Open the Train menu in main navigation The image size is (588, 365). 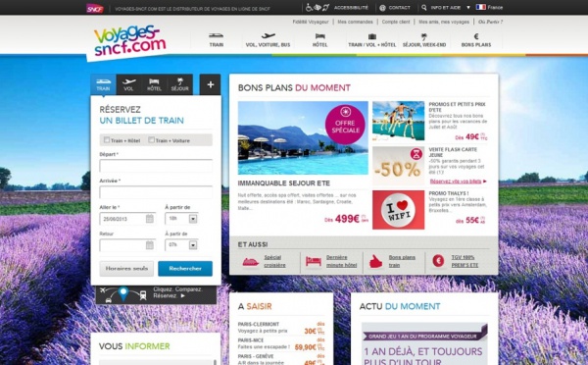tap(216, 40)
